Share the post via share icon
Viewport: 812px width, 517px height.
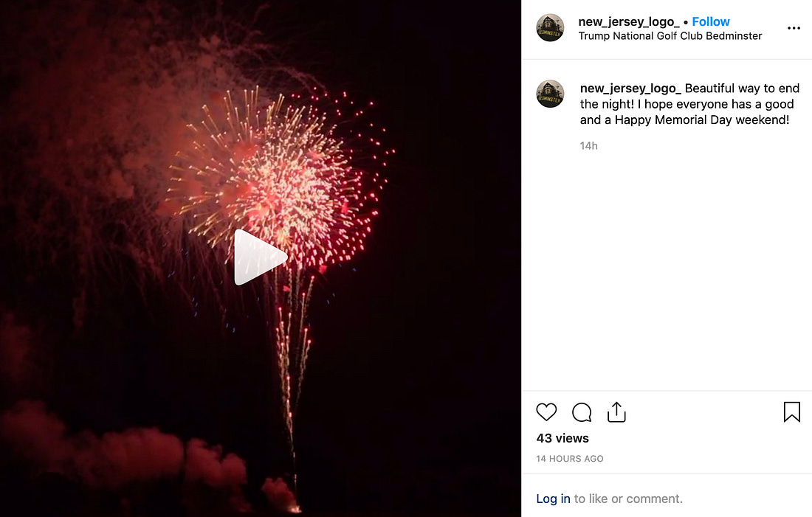pos(616,412)
